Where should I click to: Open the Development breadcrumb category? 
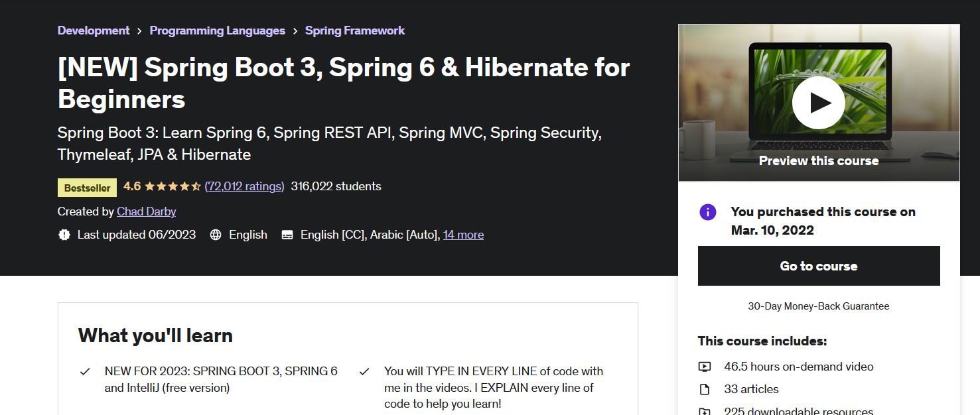click(x=94, y=30)
